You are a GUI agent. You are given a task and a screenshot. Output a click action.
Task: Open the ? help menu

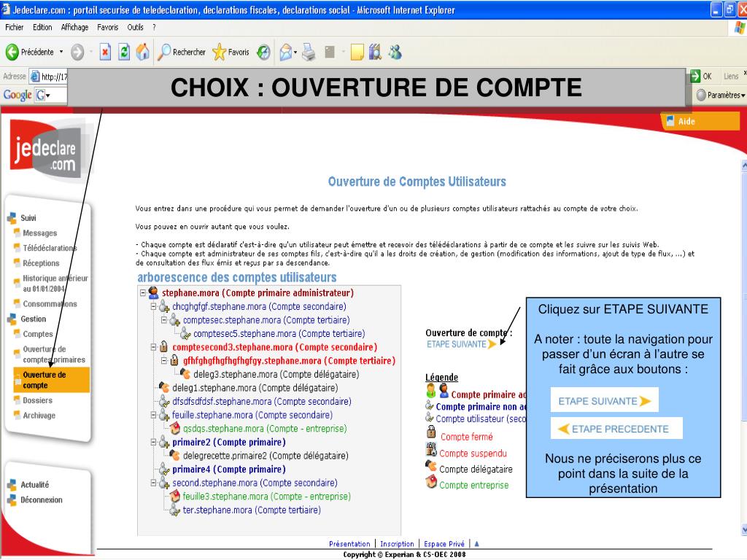tap(154, 28)
